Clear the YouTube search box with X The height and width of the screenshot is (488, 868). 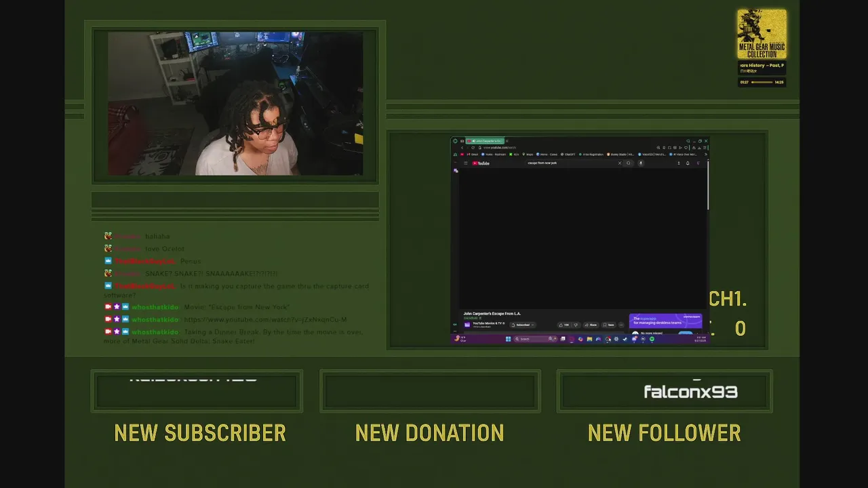pos(620,163)
